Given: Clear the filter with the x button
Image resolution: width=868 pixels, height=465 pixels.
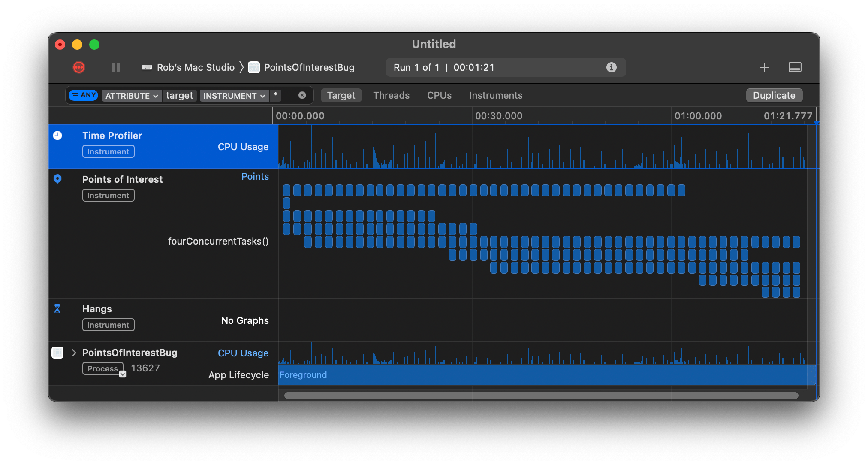Looking at the screenshot, I should [x=302, y=95].
